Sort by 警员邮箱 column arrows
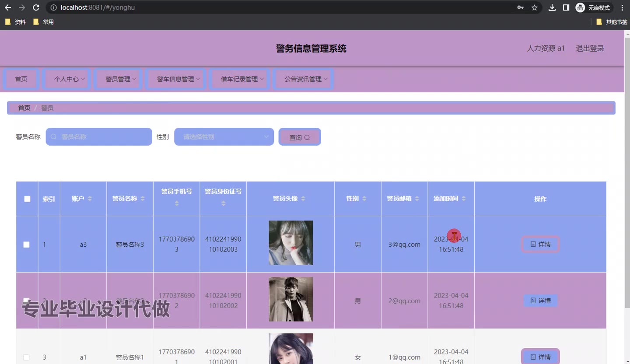The height and width of the screenshot is (364, 630). [x=417, y=199]
